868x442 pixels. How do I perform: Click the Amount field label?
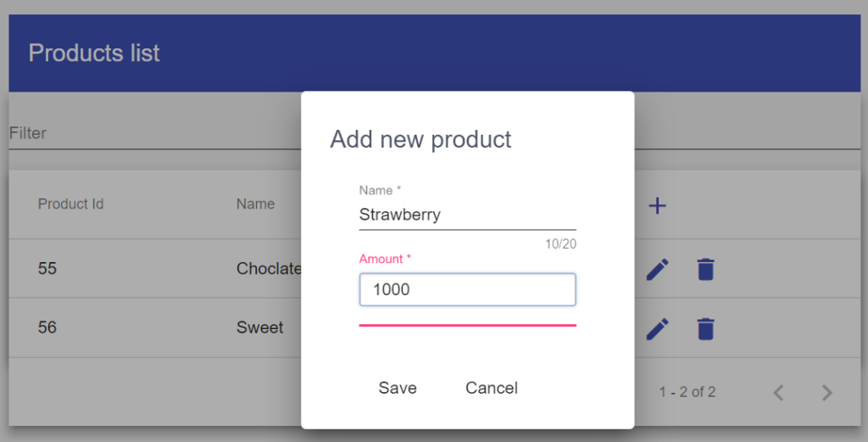pyautogui.click(x=385, y=259)
